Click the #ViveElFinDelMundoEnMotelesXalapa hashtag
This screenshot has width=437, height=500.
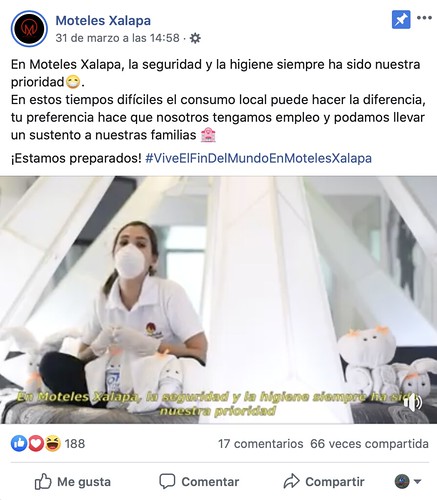(259, 158)
